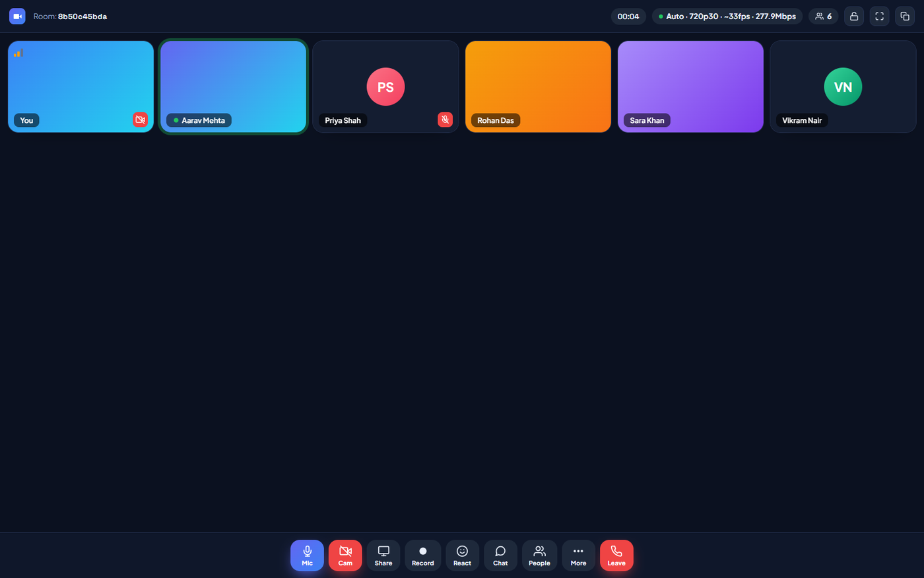Select Aarav Mehta's video tile
Image resolution: width=924 pixels, height=578 pixels.
point(234,87)
